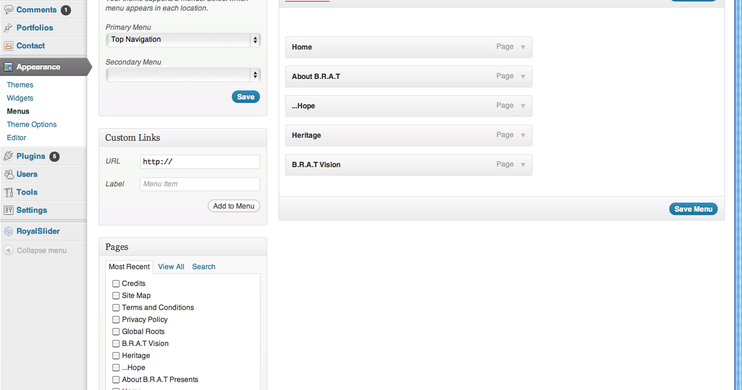Check the Heritage page checkbox
This screenshot has width=742, height=390.
click(115, 355)
